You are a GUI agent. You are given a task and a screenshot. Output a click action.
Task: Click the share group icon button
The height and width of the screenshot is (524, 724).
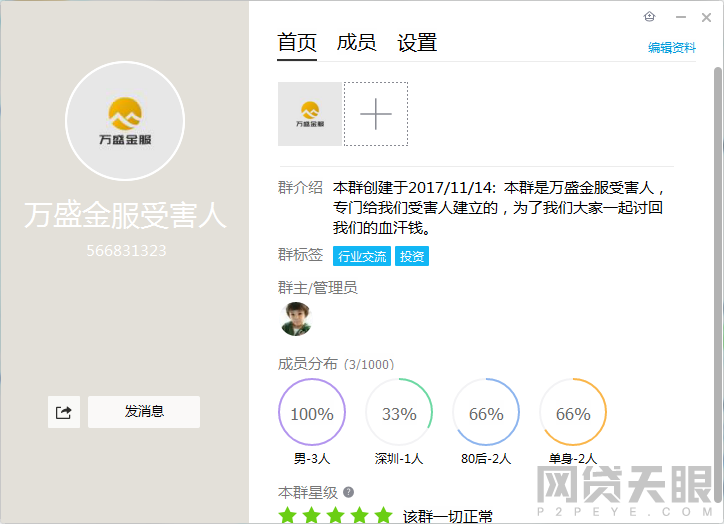64,412
